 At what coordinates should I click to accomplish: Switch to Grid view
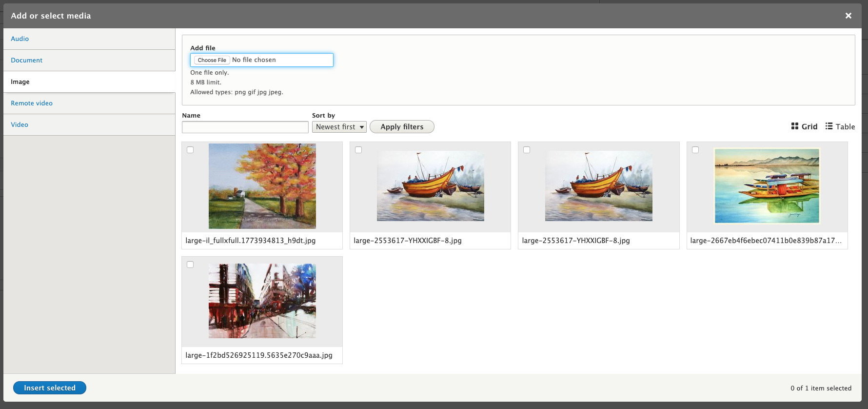point(804,126)
